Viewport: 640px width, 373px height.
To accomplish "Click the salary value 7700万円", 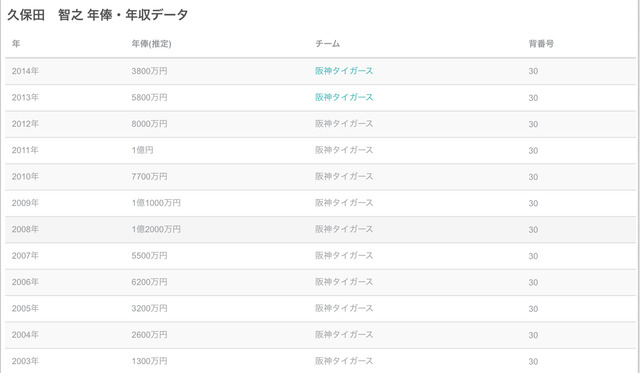I will (149, 176).
